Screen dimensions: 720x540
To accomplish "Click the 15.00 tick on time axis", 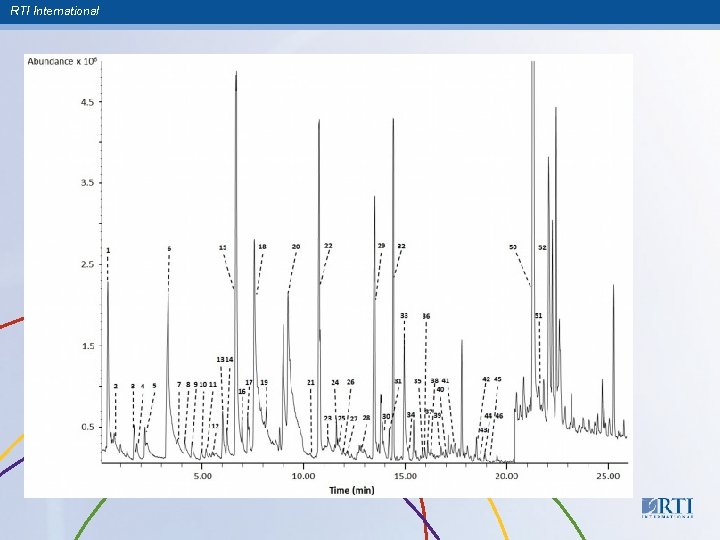I will pos(405,476).
